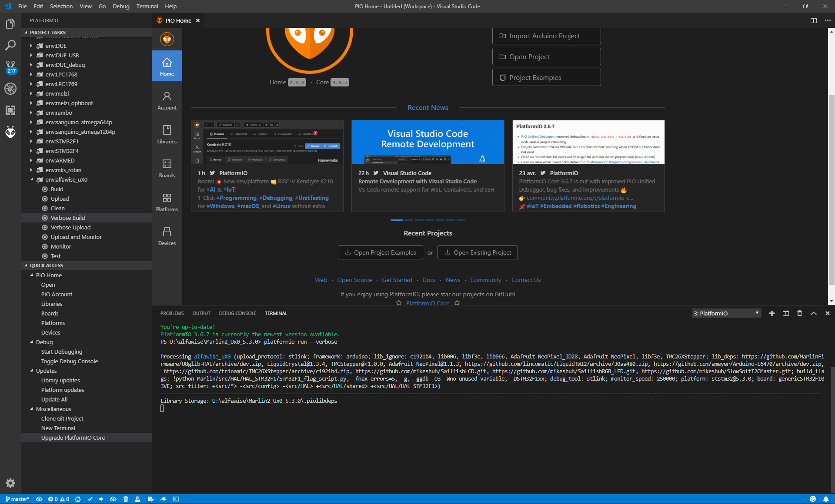Toggle split editor layout icon

(813, 20)
